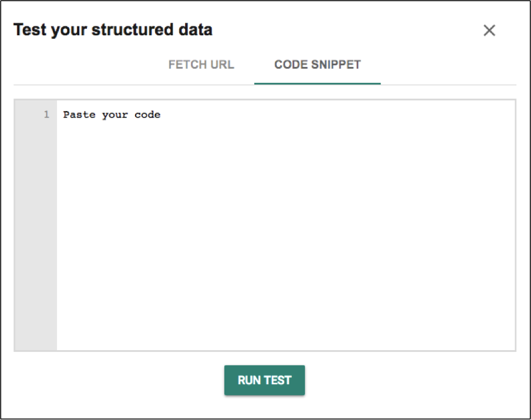This screenshot has height=420, width=531.
Task: Click the bottom of the code editor pane
Action: pos(285,341)
